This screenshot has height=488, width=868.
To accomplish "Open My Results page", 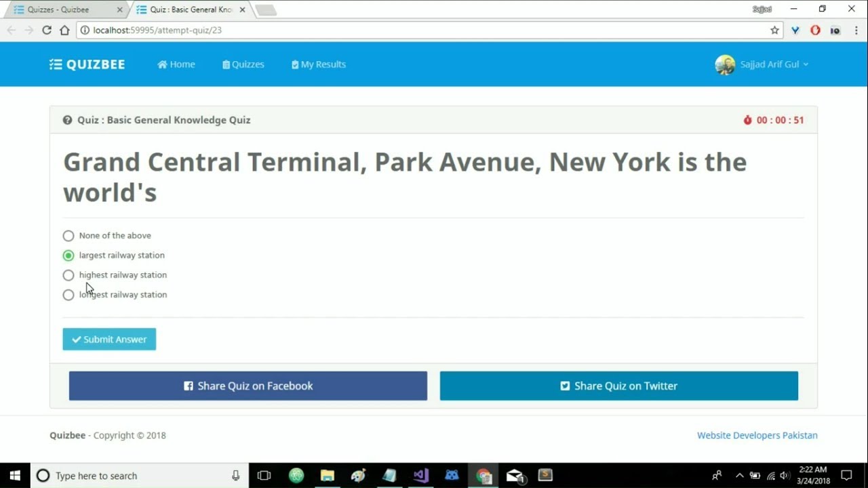I will click(319, 64).
